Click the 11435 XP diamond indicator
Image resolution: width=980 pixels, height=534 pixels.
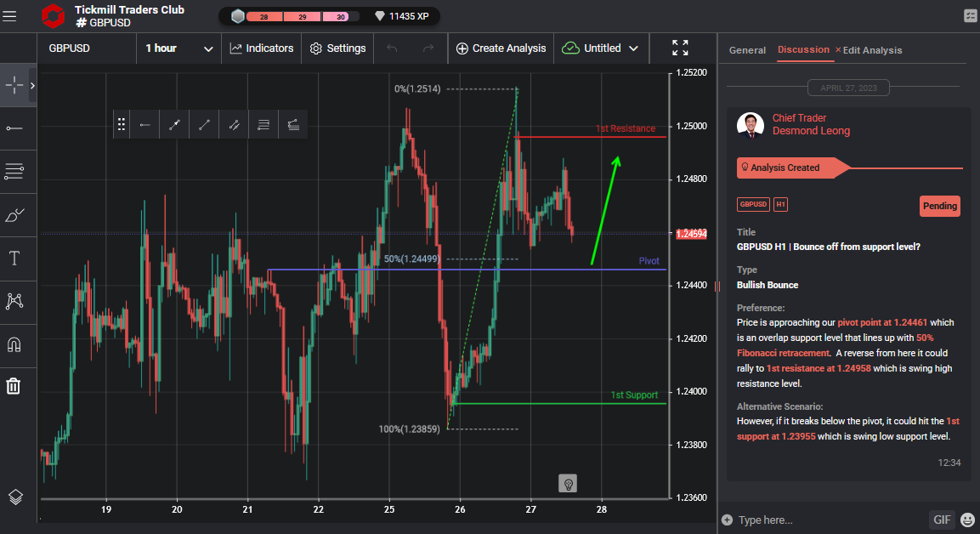(x=401, y=16)
